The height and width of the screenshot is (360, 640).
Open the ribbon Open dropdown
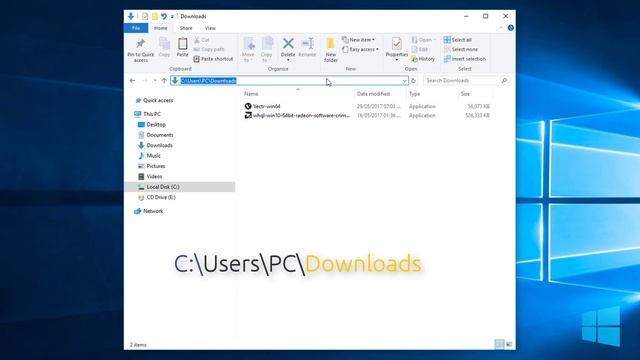tap(424, 40)
